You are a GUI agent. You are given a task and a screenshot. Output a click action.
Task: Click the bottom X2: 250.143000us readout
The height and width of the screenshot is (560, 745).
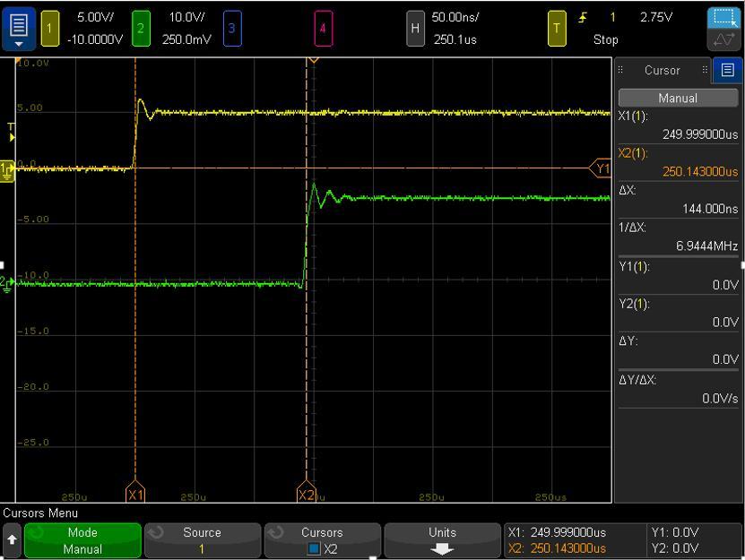pyautogui.click(x=557, y=548)
